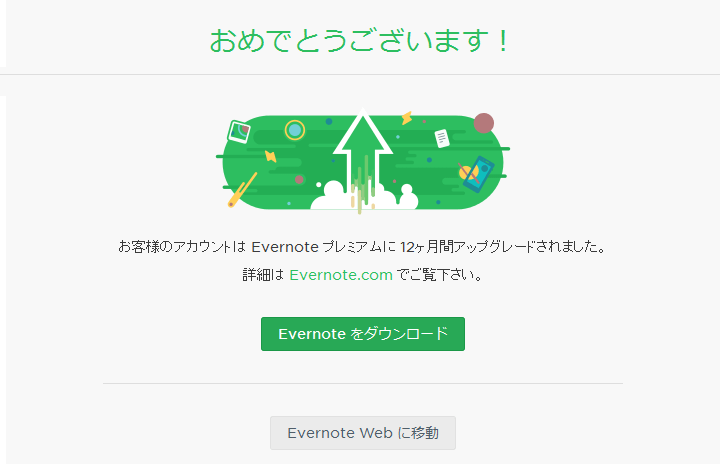Screen dimensions: 720x465
Task: Click the yellow lightning bolt near the top
Action: pos(406,118)
